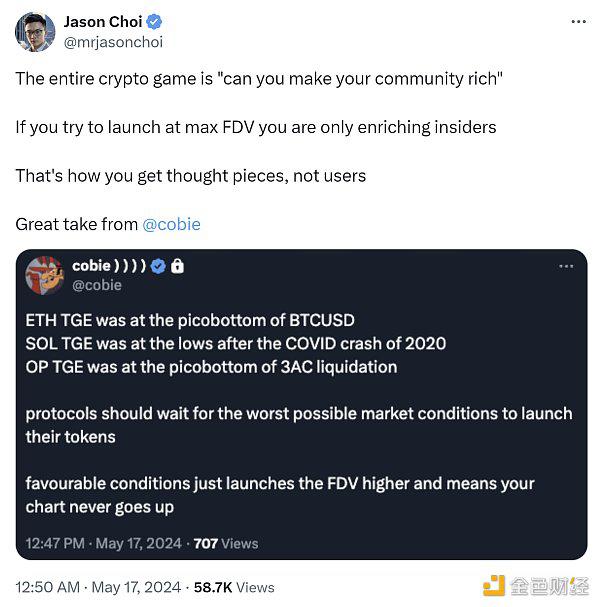Open the @cobie mention link
The image size is (600, 607).
171,225
